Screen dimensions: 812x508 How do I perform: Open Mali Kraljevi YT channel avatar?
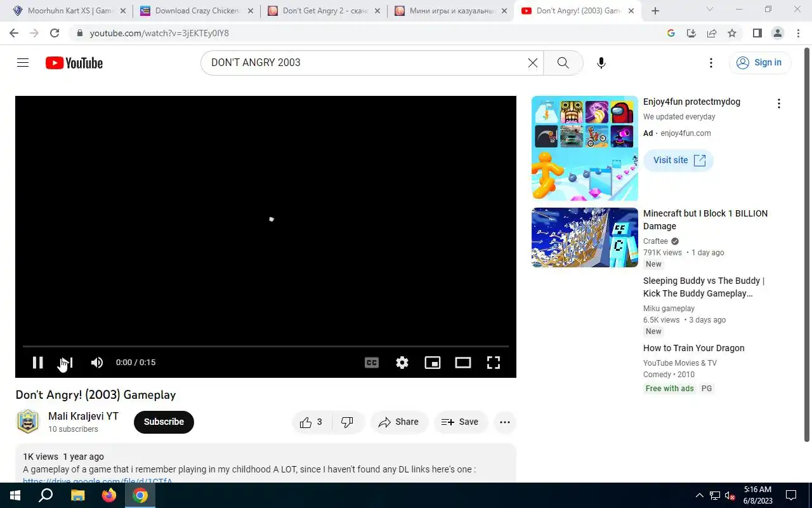(28, 422)
